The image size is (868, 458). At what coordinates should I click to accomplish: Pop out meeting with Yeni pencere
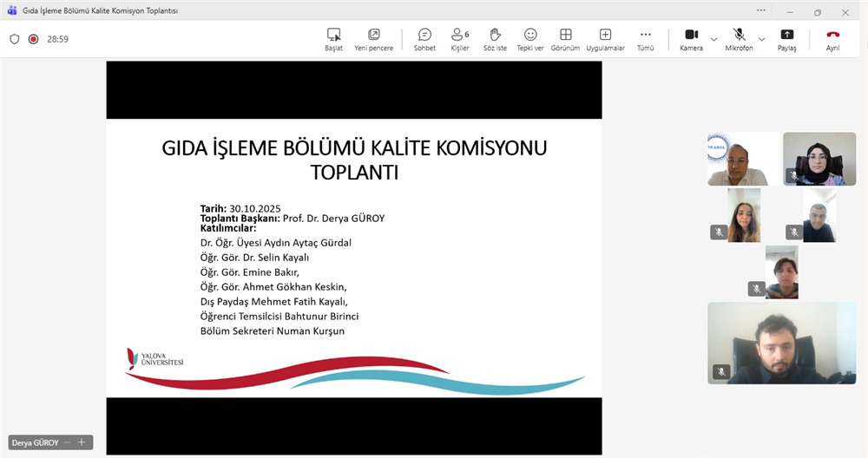point(373,39)
